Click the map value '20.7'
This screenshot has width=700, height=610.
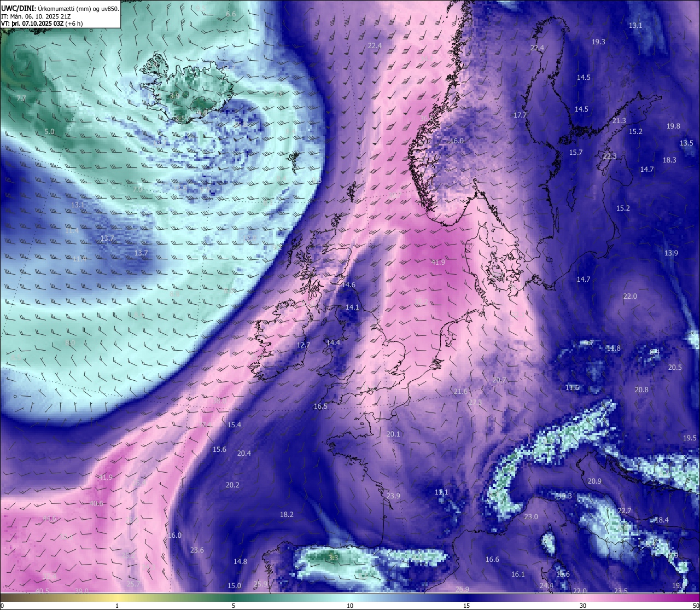coord(499,380)
